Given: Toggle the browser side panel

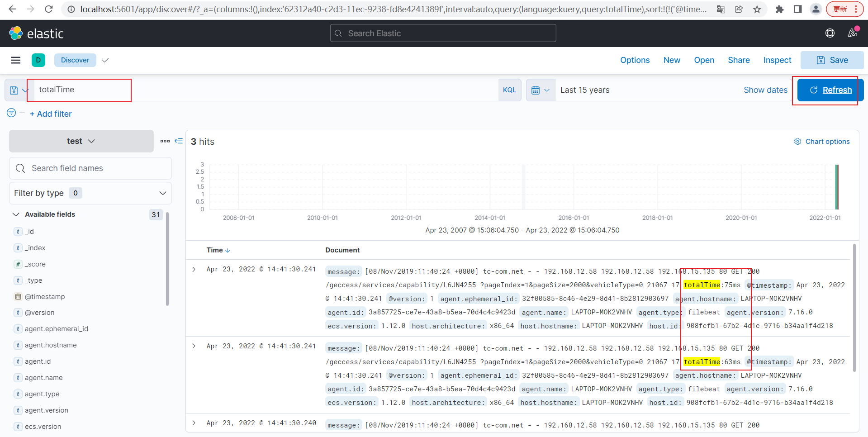Looking at the screenshot, I should coord(798,9).
